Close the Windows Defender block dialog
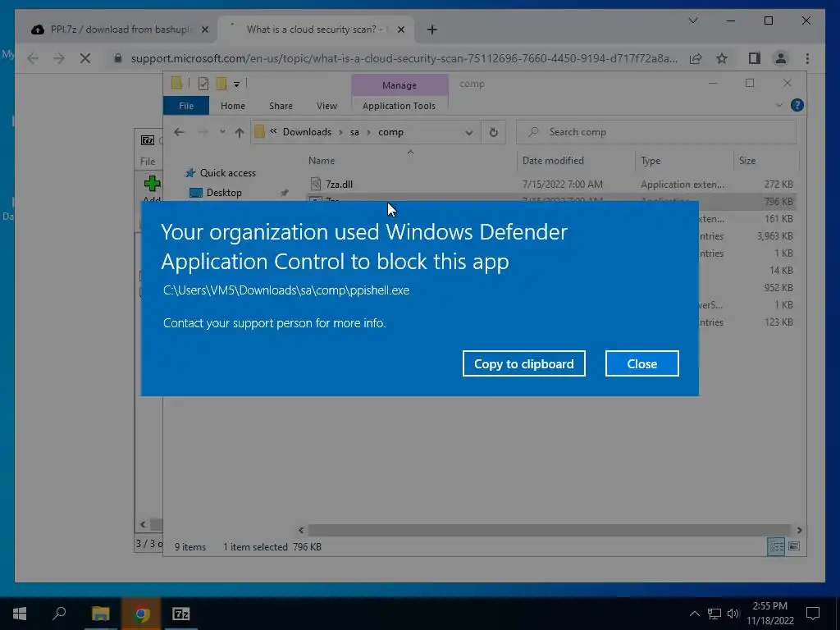This screenshot has height=630, width=840. (x=641, y=363)
